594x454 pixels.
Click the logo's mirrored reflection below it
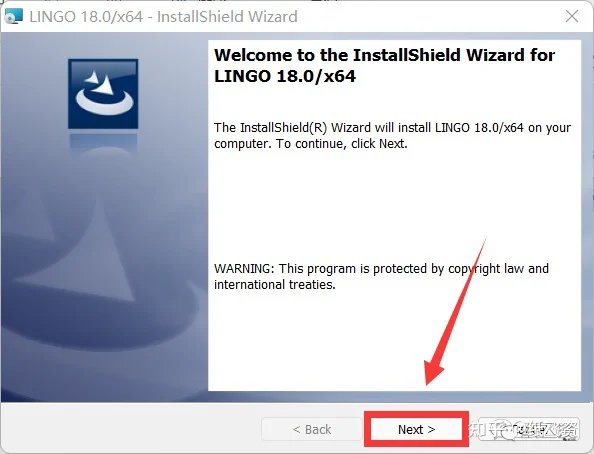(103, 143)
